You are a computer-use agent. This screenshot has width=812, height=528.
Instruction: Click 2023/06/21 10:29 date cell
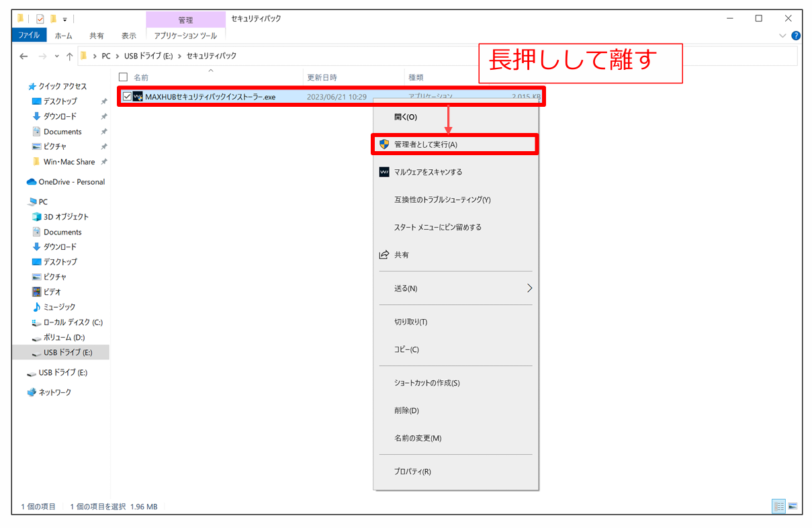(336, 97)
